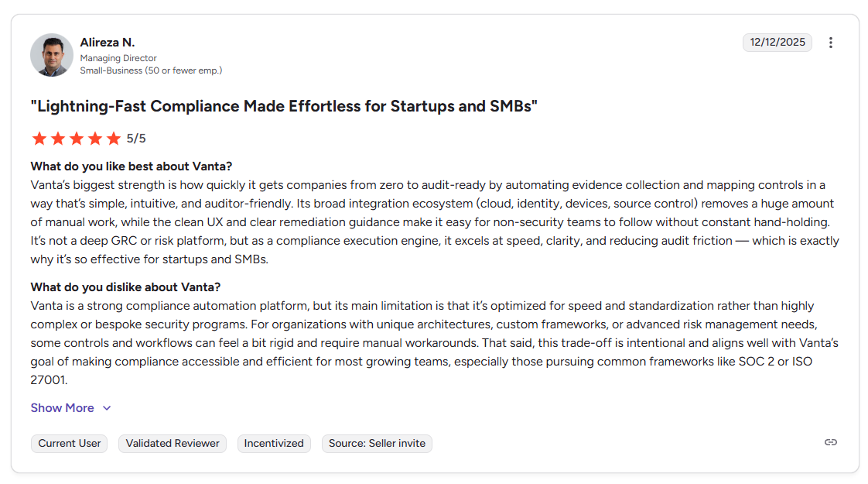Open the three-dot options menu

coord(831,43)
